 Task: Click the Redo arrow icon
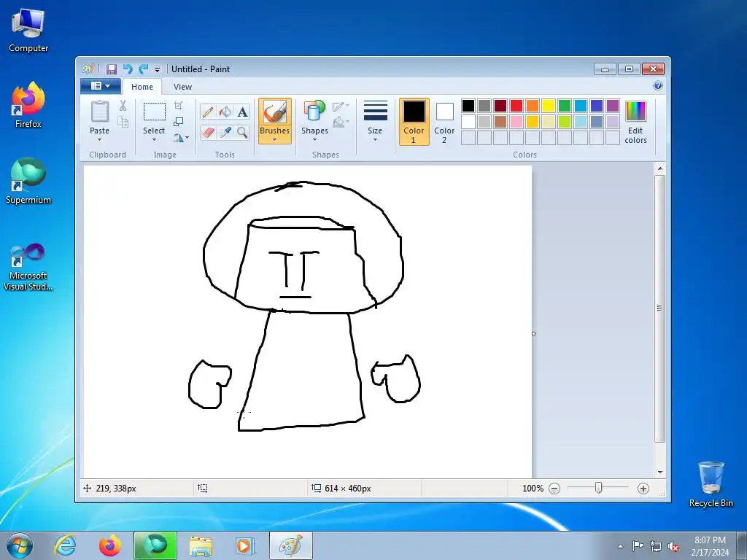click(144, 69)
